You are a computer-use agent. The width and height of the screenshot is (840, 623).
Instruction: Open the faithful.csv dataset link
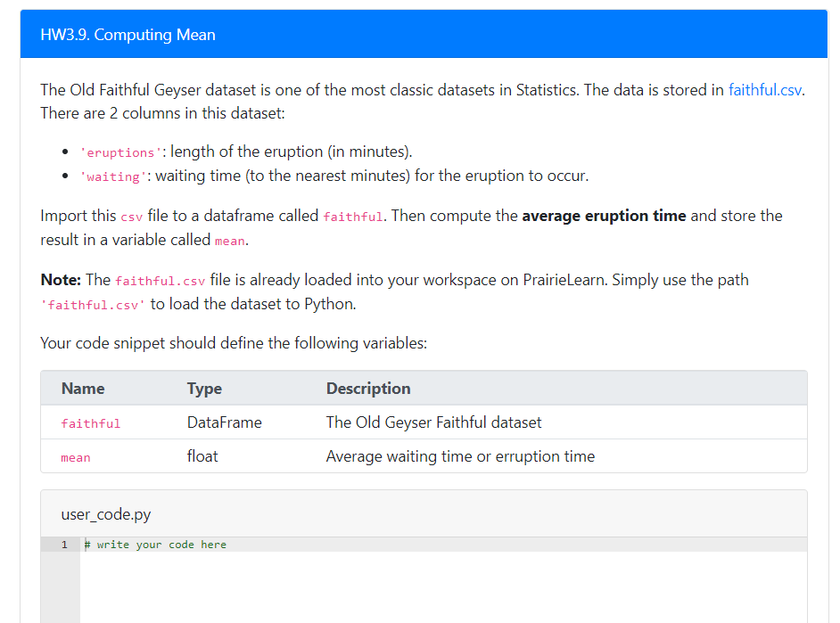(x=764, y=89)
